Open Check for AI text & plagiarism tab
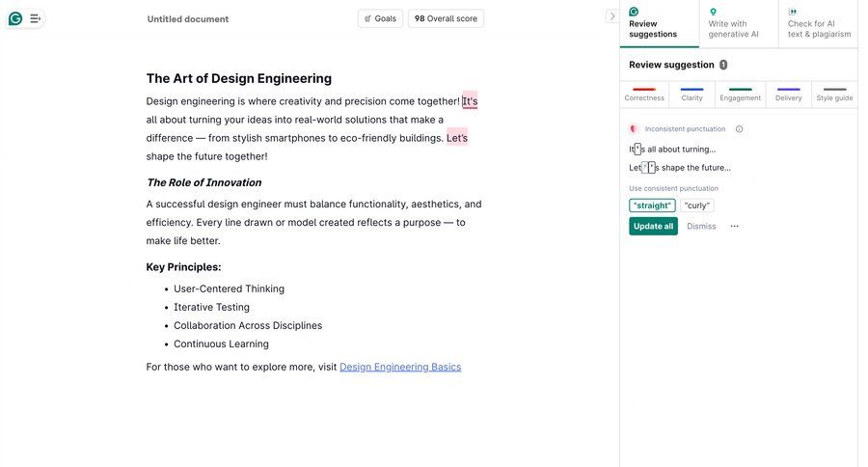The height and width of the screenshot is (467, 868). coord(818,23)
